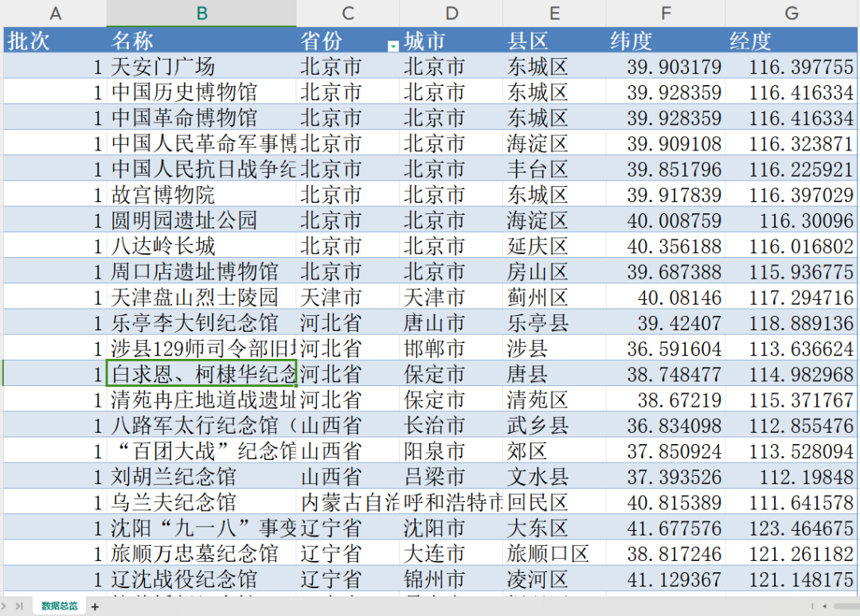Viewport: 860px width, 616px height.
Task: Select district cell 乐亭县
Action: [x=554, y=323]
